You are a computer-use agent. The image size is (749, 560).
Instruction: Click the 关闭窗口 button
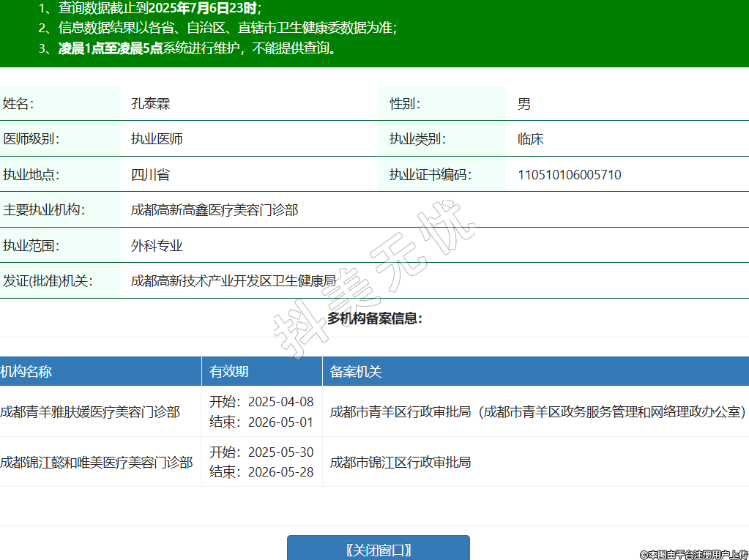tap(378, 549)
